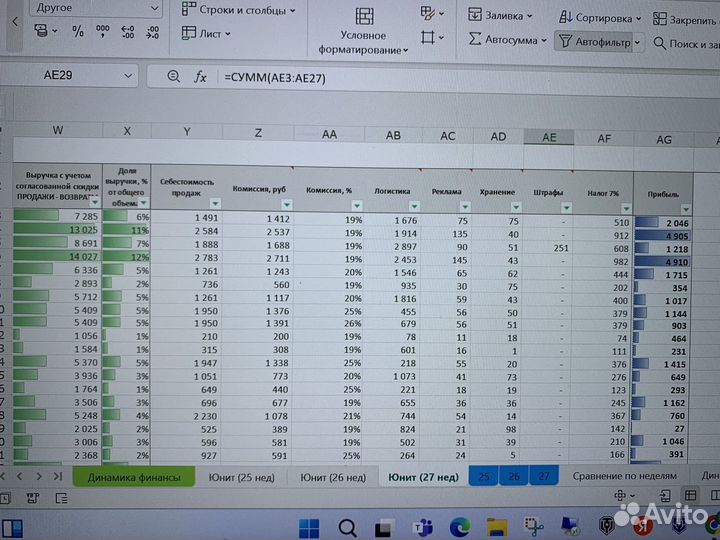Viewport: 720px width, 540px height.
Task: Click the increase decimal places icon
Action: pos(127,32)
